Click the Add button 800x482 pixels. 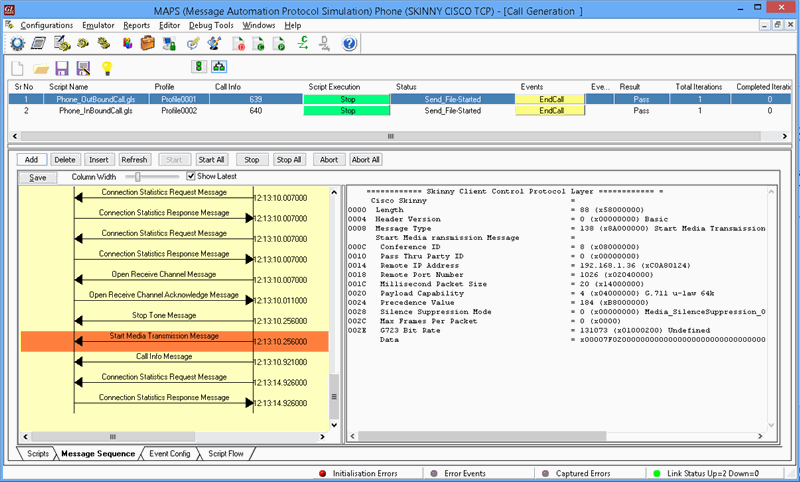[x=32, y=160]
